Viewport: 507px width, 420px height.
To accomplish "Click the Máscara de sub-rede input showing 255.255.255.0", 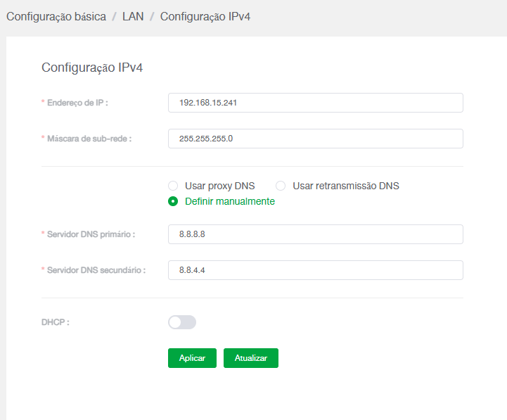I will [x=316, y=139].
